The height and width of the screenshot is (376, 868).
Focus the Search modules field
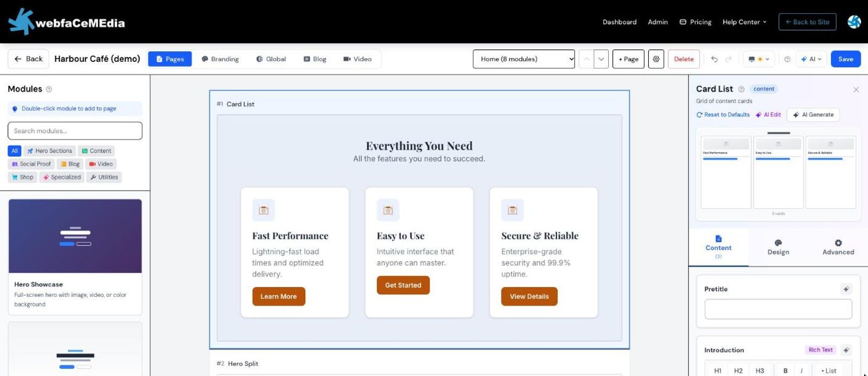75,131
